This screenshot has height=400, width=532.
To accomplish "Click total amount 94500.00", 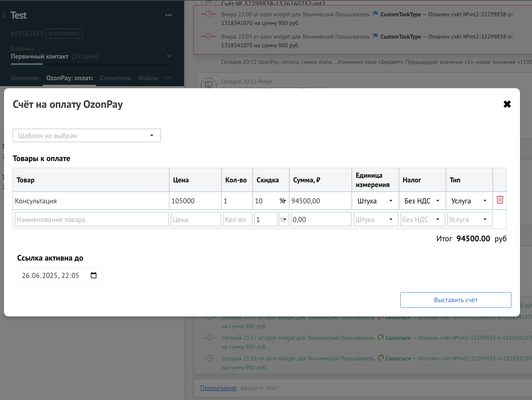I will point(473,239).
